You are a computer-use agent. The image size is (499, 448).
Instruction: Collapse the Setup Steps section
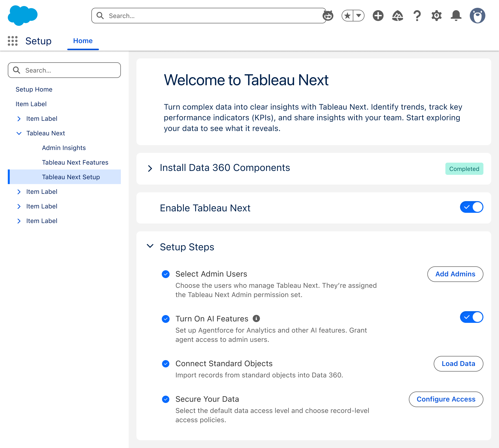[x=150, y=246]
